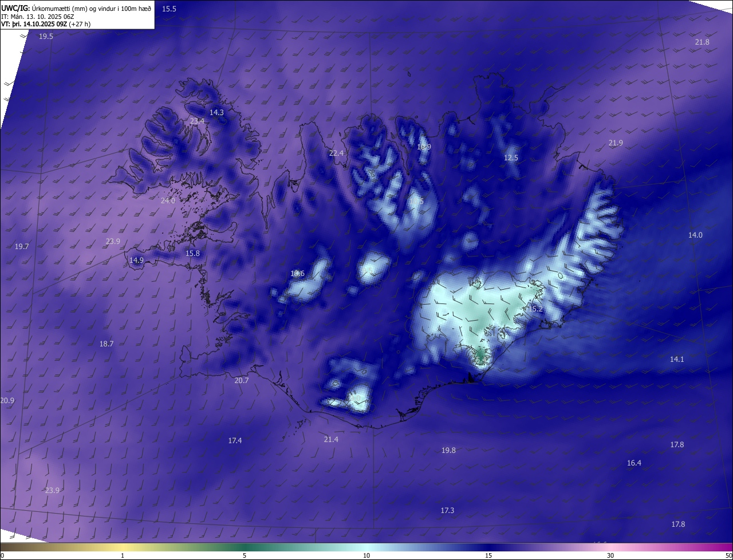Click the dark green colour scale section at 5
The height and width of the screenshot is (560, 733).
tap(245, 547)
